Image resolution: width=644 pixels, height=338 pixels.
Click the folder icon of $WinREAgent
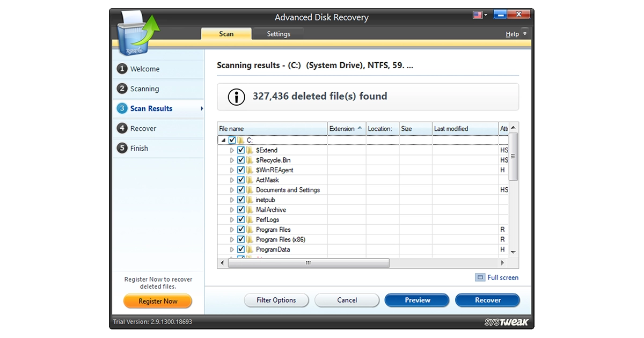point(250,170)
